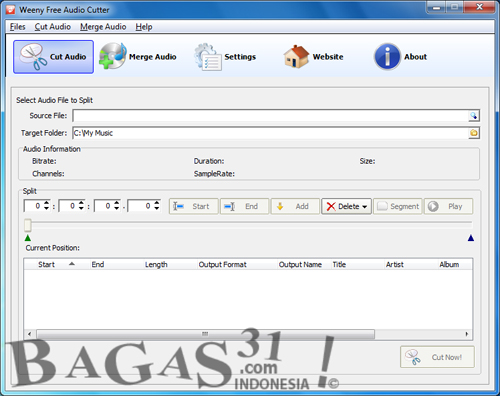The image size is (500, 396).
Task: Select the Cut Audio toolbar button
Action: [x=53, y=57]
